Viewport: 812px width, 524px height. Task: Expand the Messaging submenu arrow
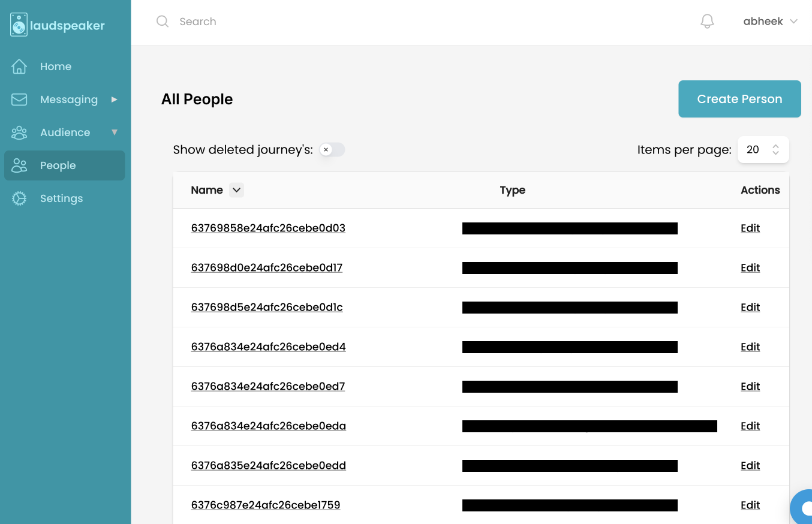pos(114,100)
